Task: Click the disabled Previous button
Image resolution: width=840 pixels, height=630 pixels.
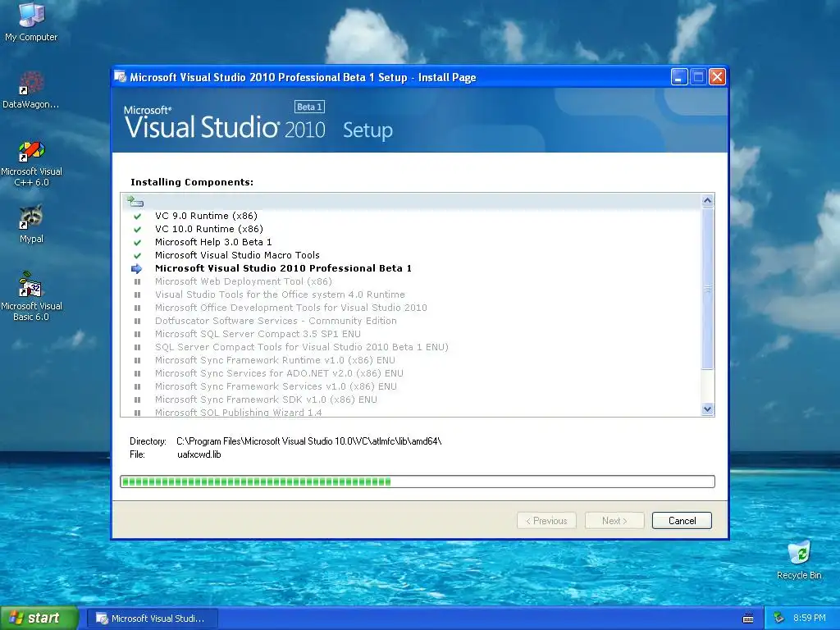Action: 546,521
